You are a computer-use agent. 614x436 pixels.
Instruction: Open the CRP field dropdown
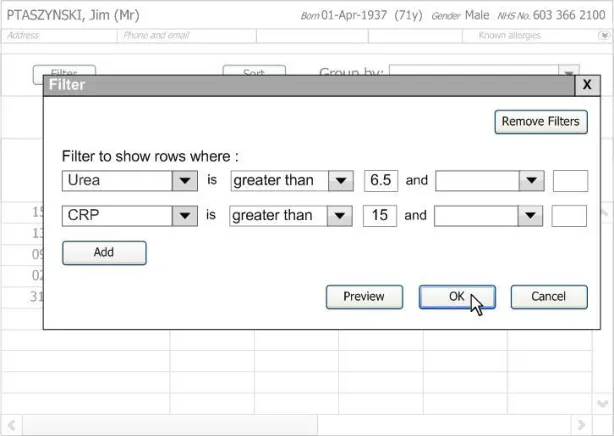(x=184, y=216)
